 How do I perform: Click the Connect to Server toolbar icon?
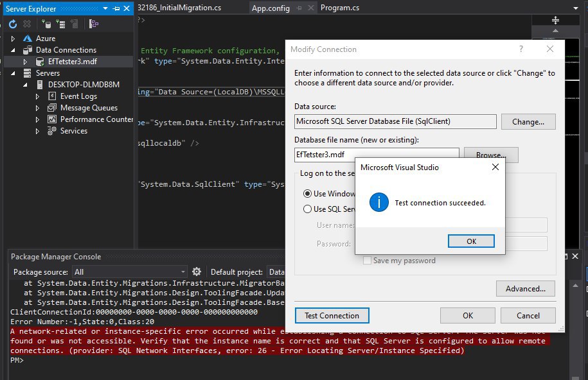point(60,24)
